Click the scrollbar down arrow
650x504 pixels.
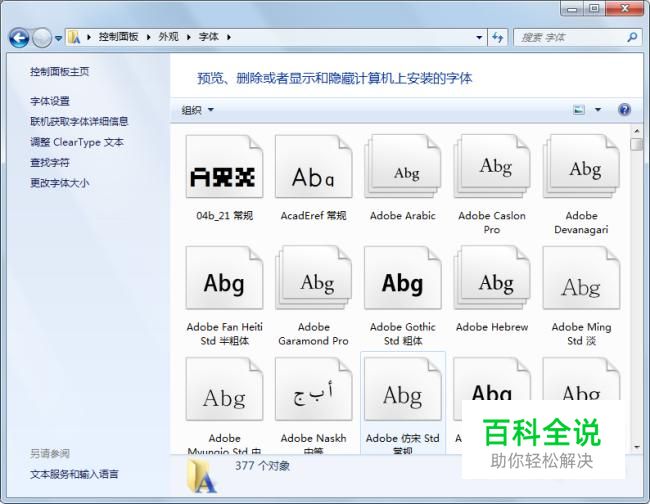(637, 447)
